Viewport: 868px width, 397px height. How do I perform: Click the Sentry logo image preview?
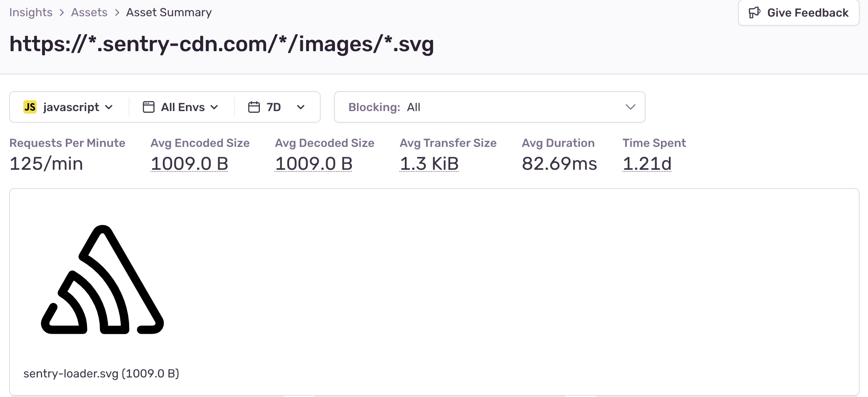pyautogui.click(x=102, y=280)
